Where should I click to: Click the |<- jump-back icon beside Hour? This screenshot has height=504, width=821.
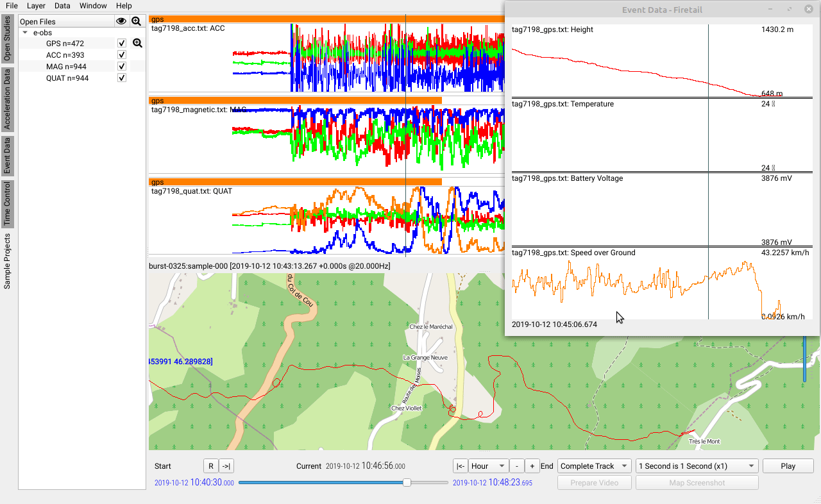click(460, 466)
